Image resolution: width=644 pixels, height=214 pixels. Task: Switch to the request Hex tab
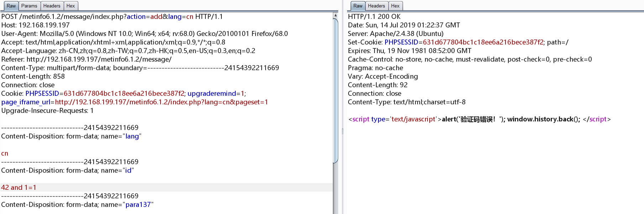pyautogui.click(x=71, y=6)
